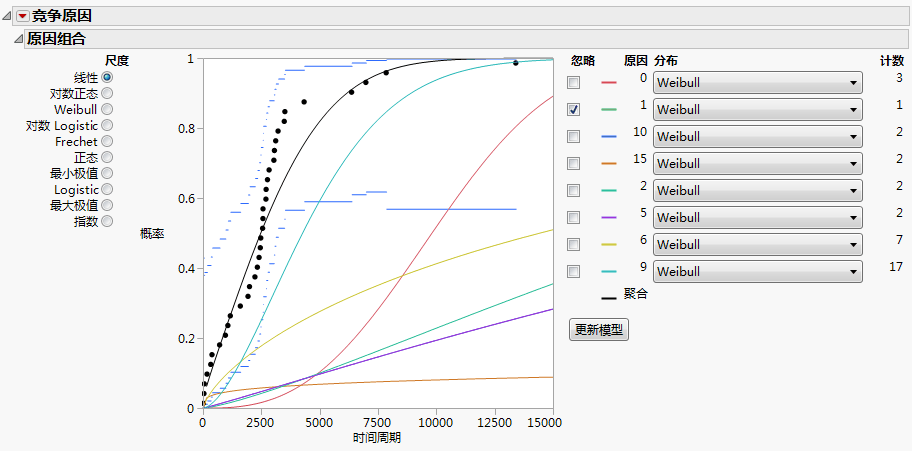Select the 正态 scale radio button

pyautogui.click(x=107, y=157)
